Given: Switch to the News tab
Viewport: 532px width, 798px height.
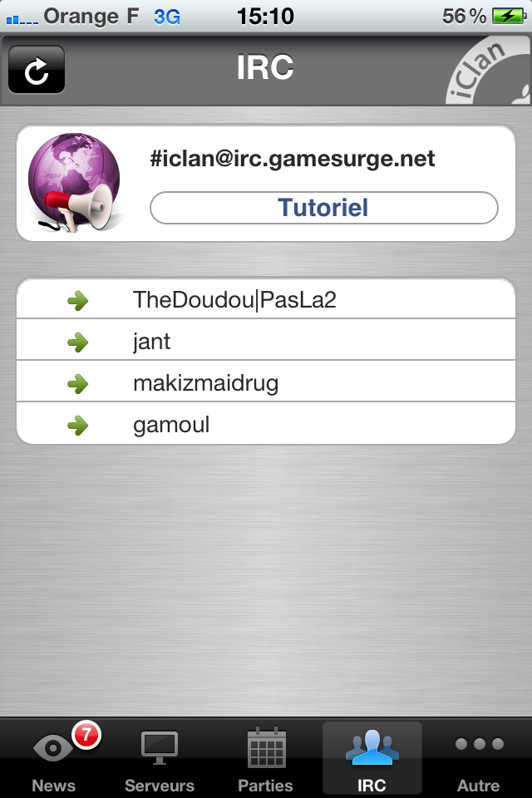Looking at the screenshot, I should (x=53, y=758).
